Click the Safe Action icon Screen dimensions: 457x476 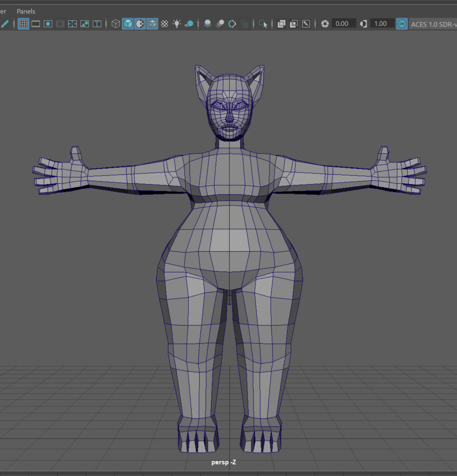click(x=85, y=24)
